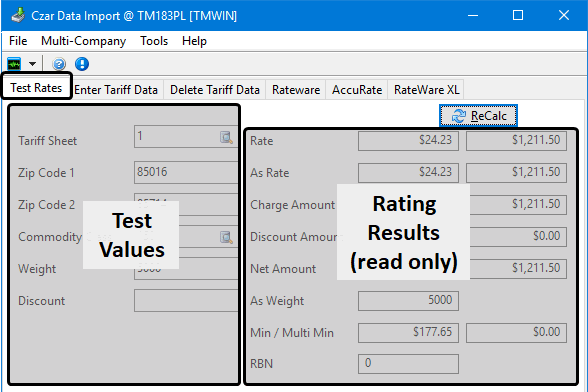Click the Czar Data Import app icon in the title bar
The width and height of the screenshot is (588, 392).
18,15
